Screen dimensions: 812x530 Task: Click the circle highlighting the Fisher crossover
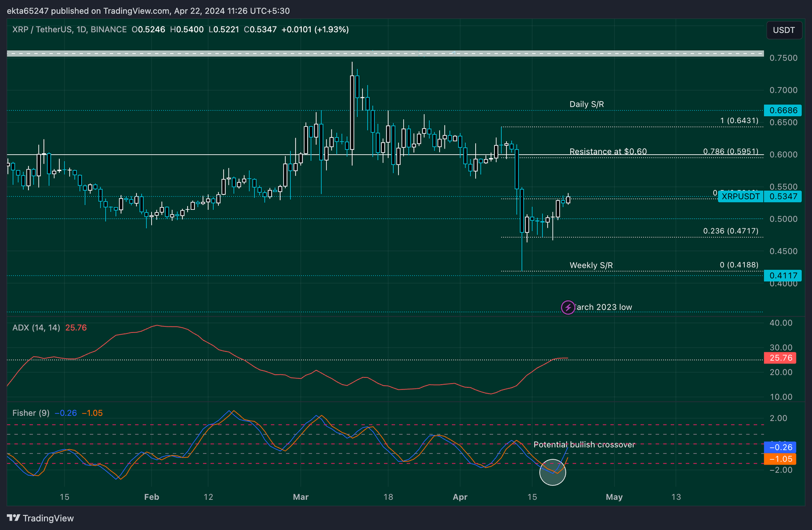553,472
